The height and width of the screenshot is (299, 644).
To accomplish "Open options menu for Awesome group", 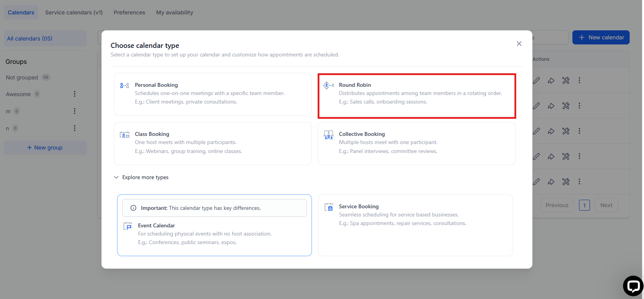I will pyautogui.click(x=75, y=94).
